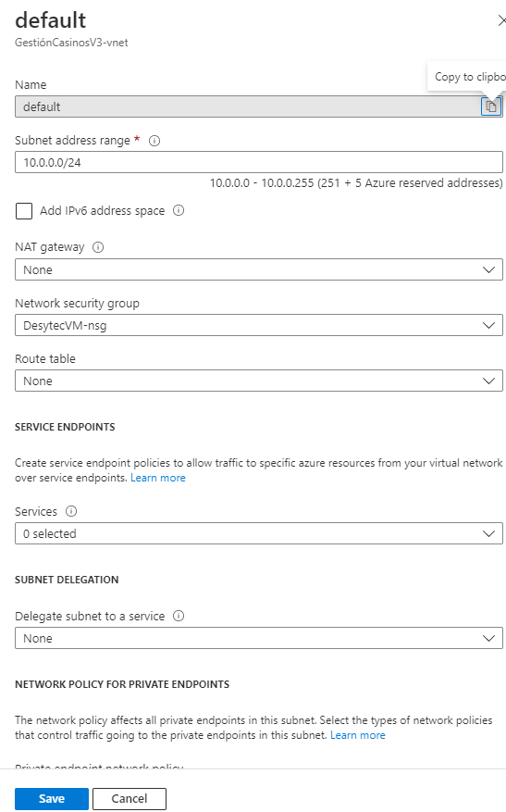
Task: Click the SUBNET DELEGATION heading
Action: point(67,580)
